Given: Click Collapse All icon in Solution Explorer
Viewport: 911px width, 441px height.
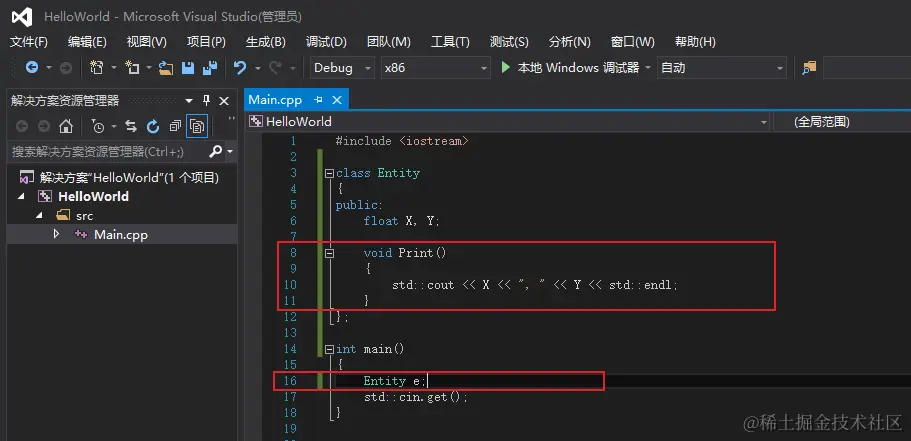Looking at the screenshot, I should coord(175,126).
